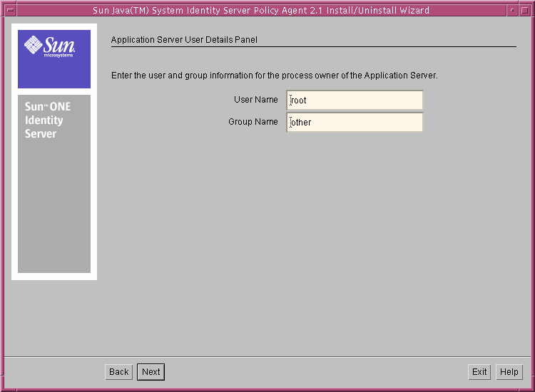This screenshot has height=392, width=535.
Task: Click the "User Name" label
Action: [256, 100]
